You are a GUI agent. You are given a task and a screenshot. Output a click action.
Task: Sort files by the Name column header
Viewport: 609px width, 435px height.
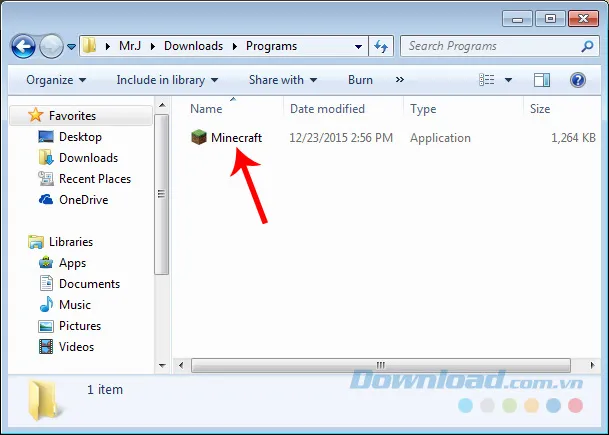[206, 109]
